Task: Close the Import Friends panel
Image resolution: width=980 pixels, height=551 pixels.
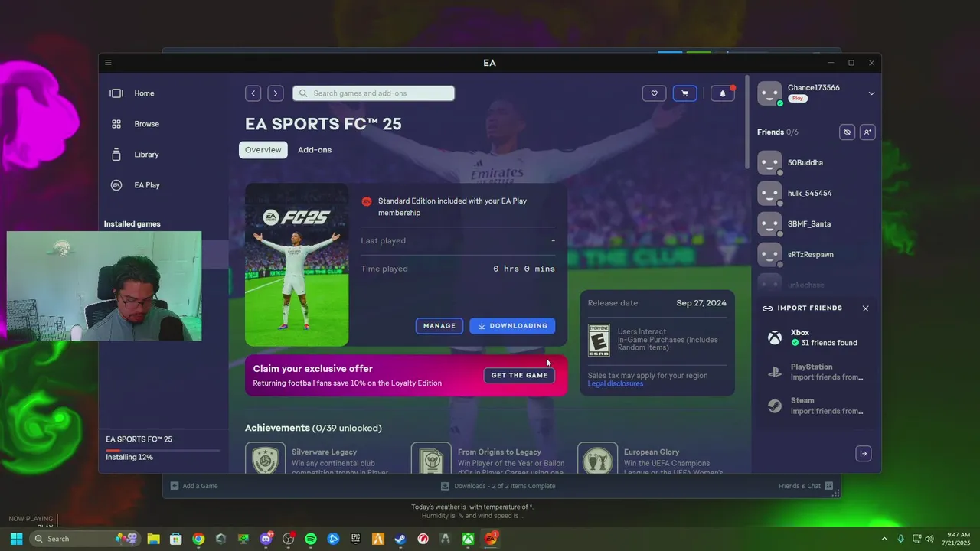Action: point(865,308)
